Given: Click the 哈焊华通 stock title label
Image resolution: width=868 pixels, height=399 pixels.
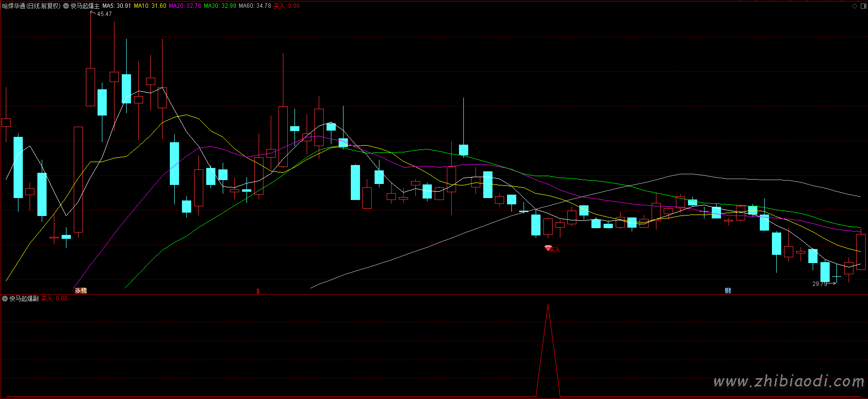Looking at the screenshot, I should (31, 6).
